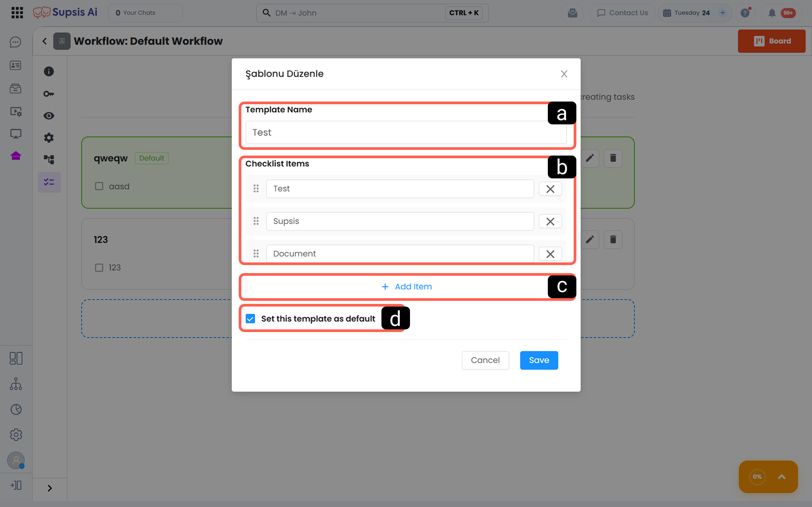812x507 pixels.
Task: Save the template changes
Action: click(x=539, y=360)
